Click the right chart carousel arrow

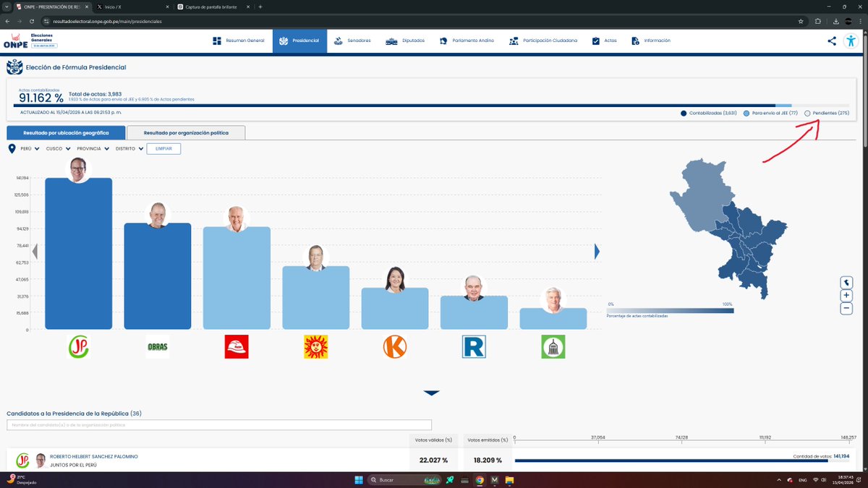coord(597,251)
